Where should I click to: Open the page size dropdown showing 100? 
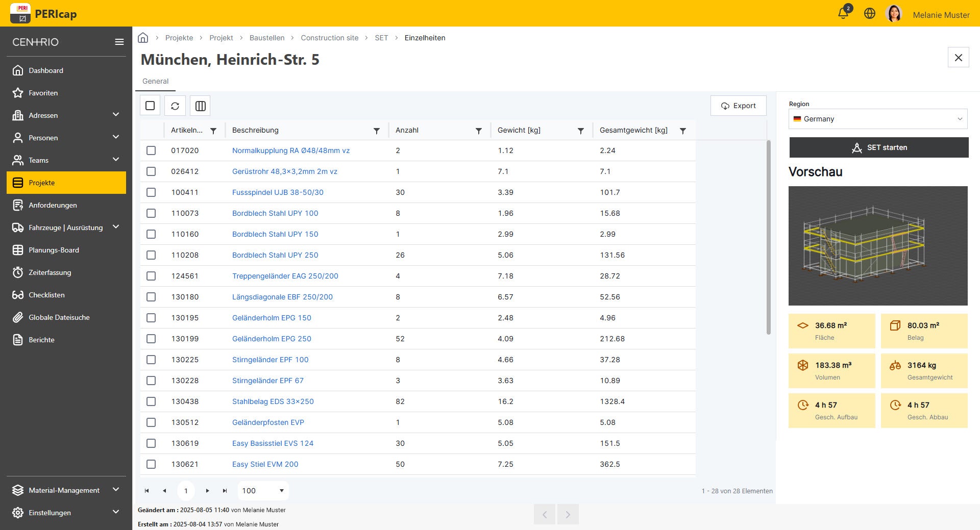coord(263,491)
